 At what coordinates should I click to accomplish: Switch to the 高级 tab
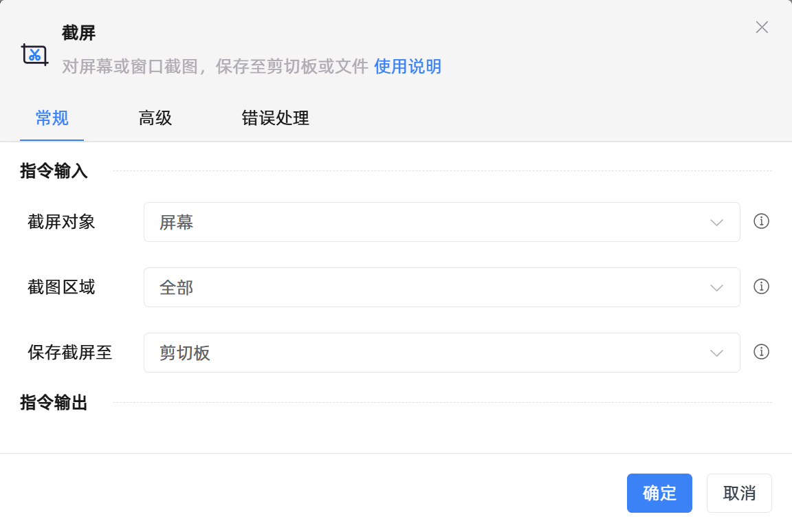(155, 118)
